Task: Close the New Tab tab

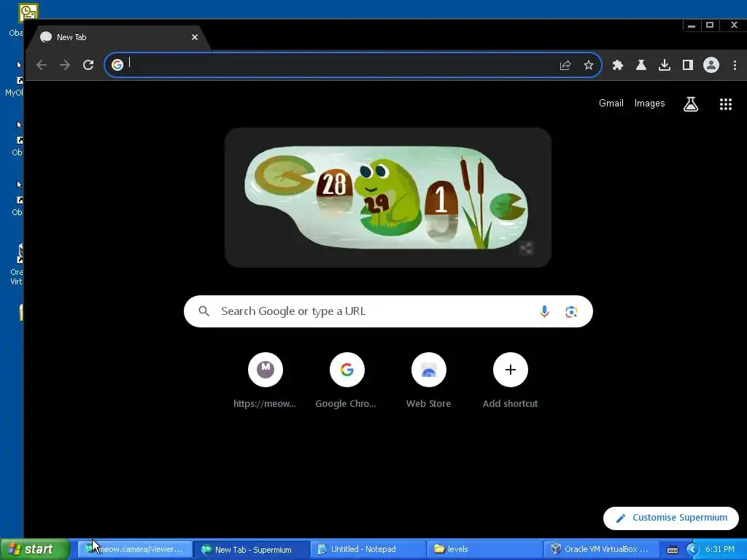Action: pos(194,37)
